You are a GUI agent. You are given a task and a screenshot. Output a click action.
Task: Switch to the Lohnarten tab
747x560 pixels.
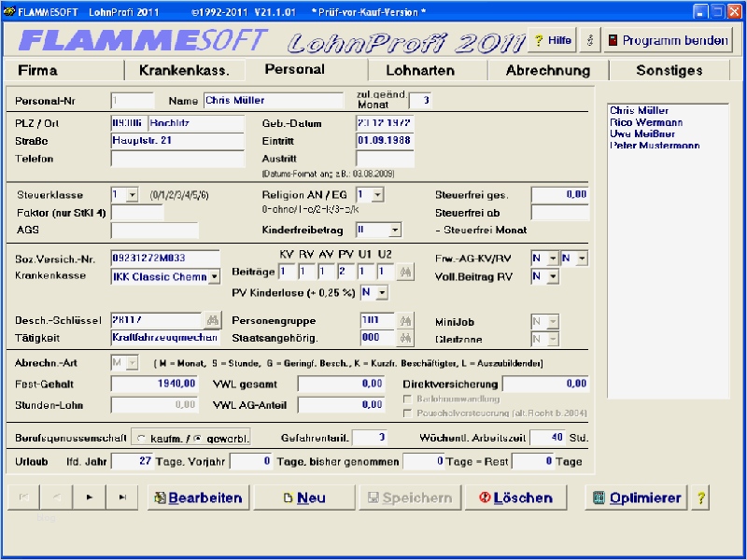pyautogui.click(x=420, y=70)
